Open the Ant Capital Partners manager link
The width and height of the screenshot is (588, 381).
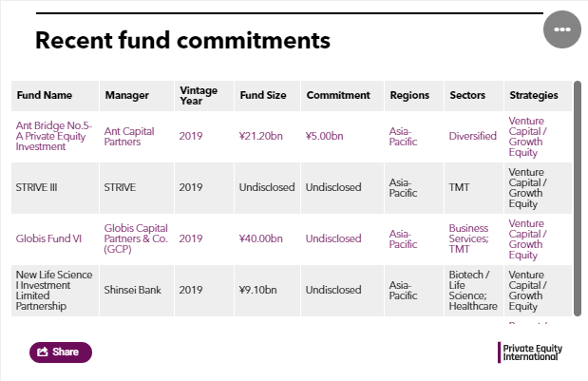[129, 137]
